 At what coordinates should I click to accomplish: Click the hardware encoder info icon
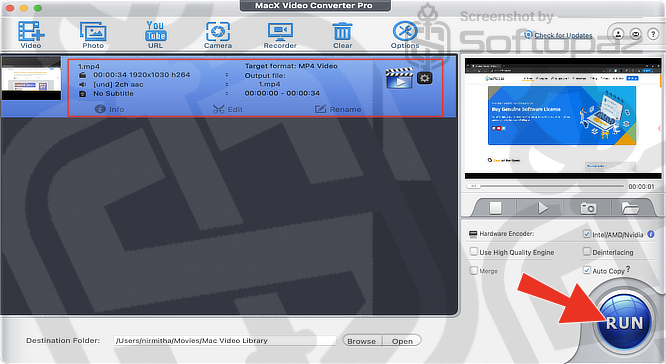pyautogui.click(x=651, y=234)
